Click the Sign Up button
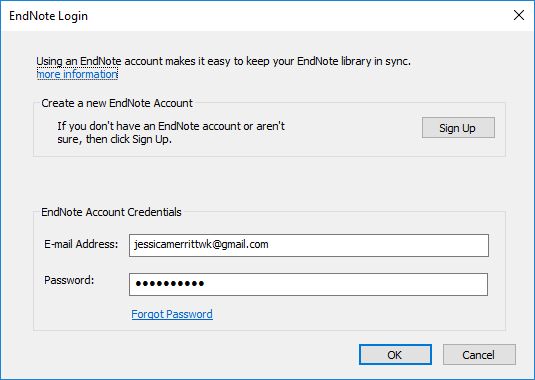This screenshot has height=380, width=535. 458,128
